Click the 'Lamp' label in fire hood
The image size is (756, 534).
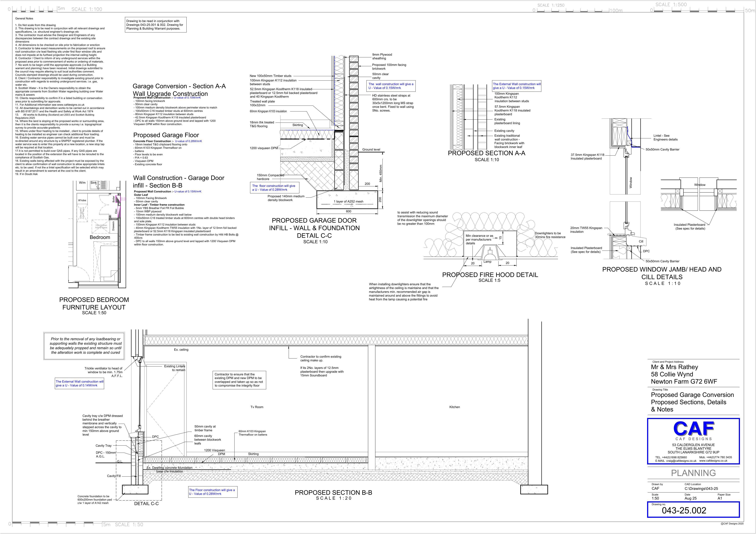tap(487, 262)
